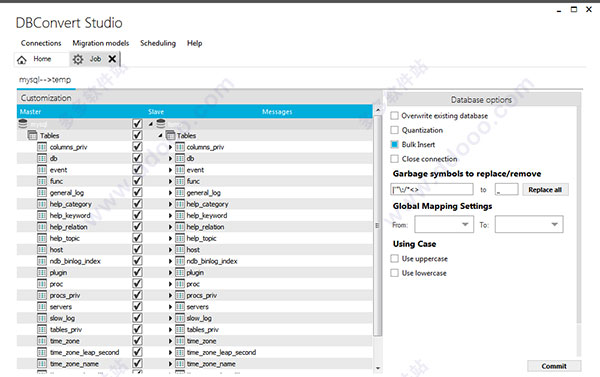
Task: Uncheck the general_log table checkbox
Action: pos(137,193)
